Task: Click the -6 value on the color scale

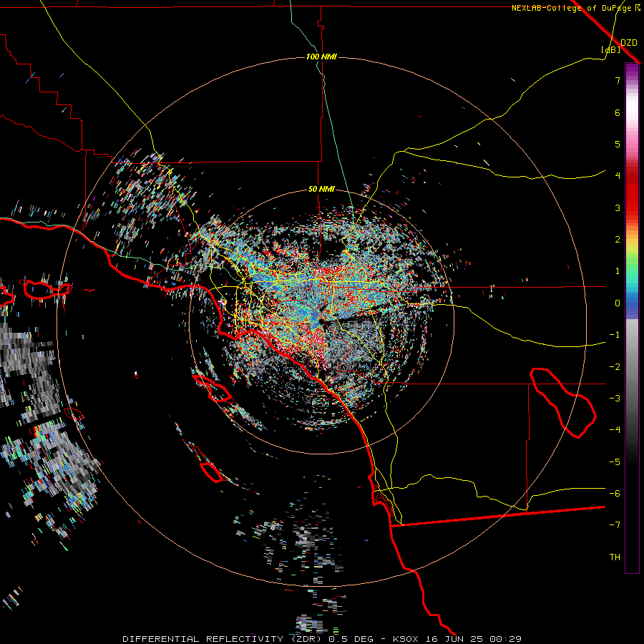Action: pyautogui.click(x=615, y=494)
